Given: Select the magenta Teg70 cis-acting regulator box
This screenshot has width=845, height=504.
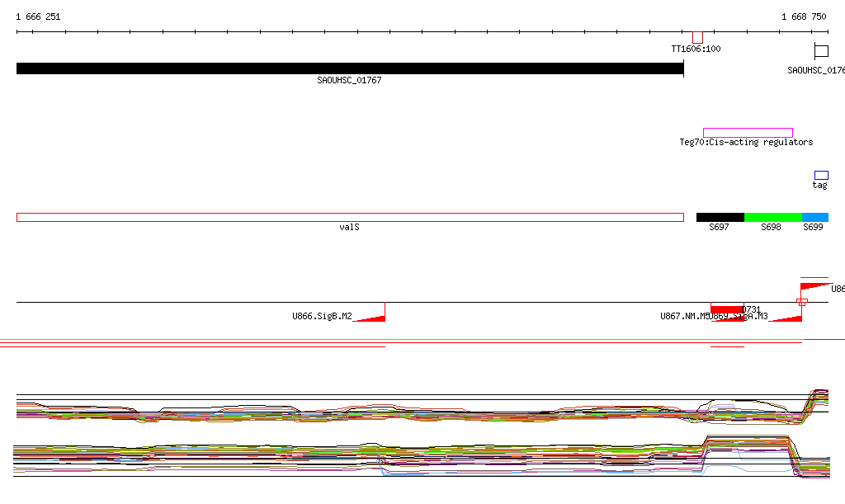Looking at the screenshot, I should pos(748,133).
